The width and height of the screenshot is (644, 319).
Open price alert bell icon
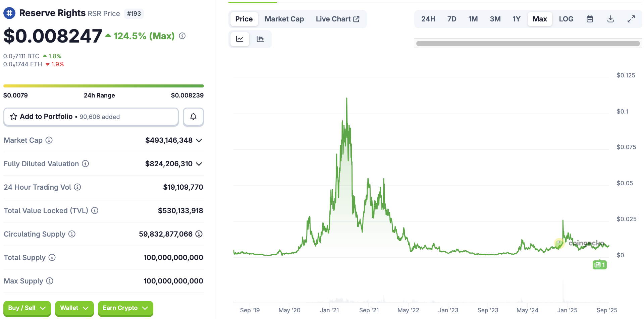(x=193, y=117)
